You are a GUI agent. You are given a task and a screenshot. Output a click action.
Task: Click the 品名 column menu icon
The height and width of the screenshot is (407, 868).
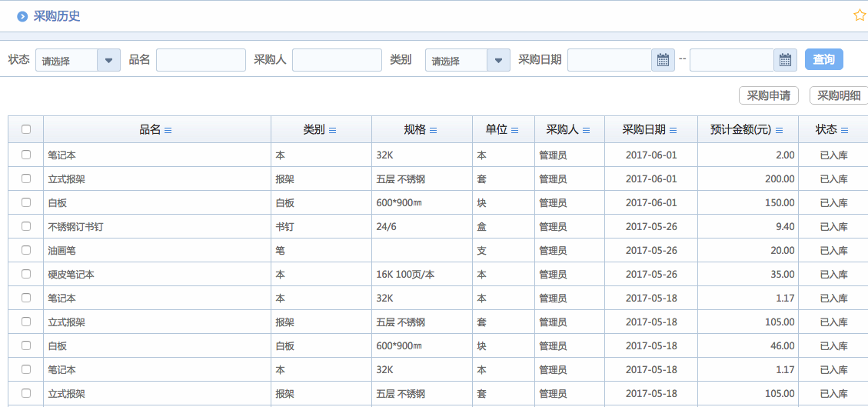[x=168, y=131]
